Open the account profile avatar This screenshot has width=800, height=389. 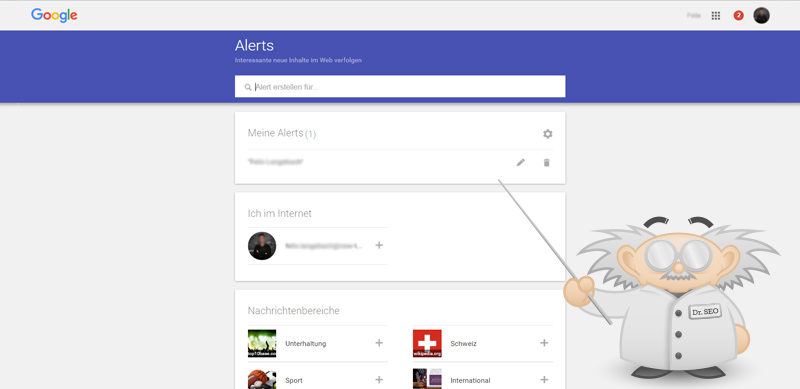(761, 15)
